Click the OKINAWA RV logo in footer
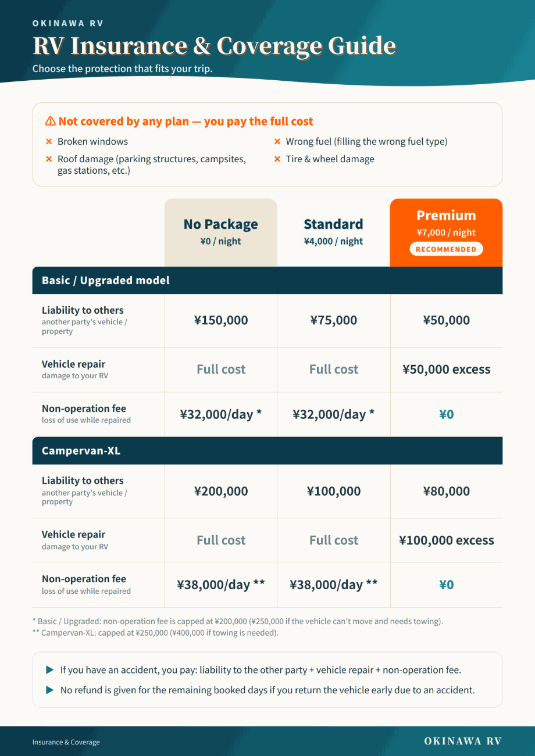The height and width of the screenshot is (756, 535). click(463, 741)
